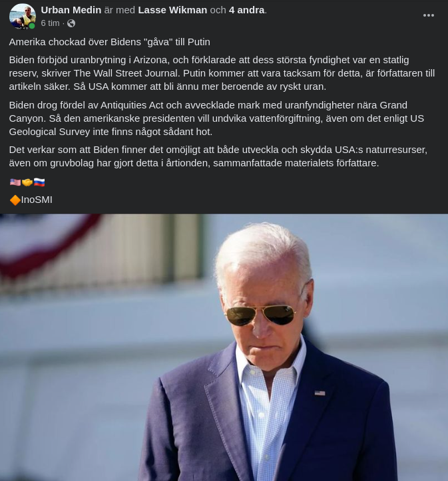This screenshot has height=481, width=448.
Task: Click the US flag emoji
Action: tap(15, 182)
